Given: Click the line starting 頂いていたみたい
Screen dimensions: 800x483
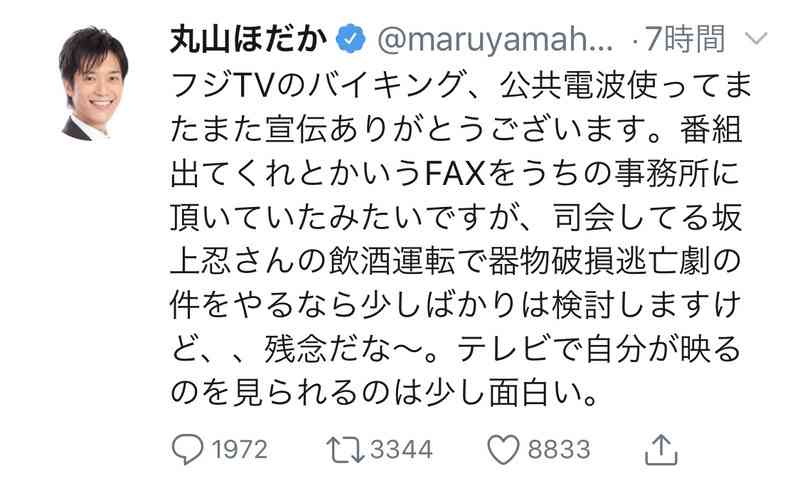Looking at the screenshot, I should tap(456, 218).
